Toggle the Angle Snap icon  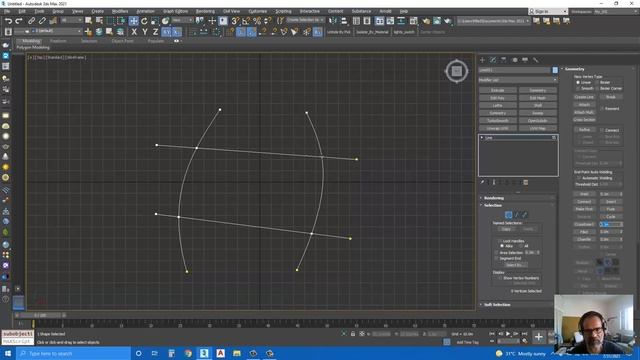point(246,21)
